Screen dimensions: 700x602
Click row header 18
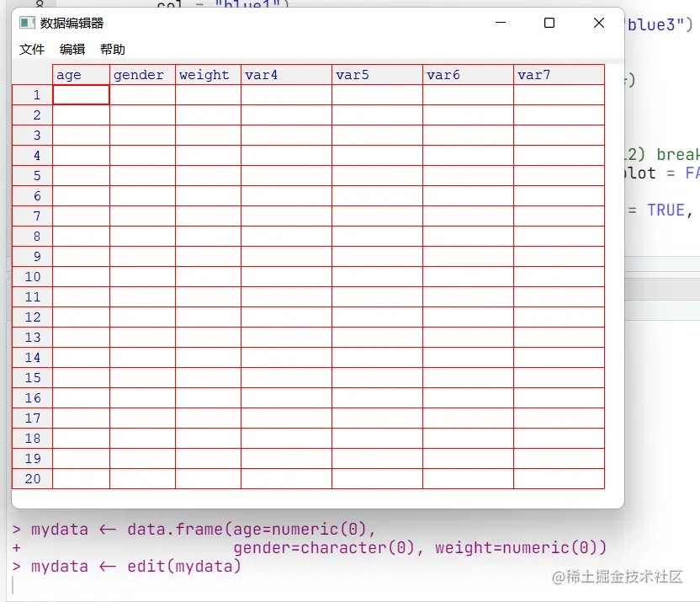32,439
